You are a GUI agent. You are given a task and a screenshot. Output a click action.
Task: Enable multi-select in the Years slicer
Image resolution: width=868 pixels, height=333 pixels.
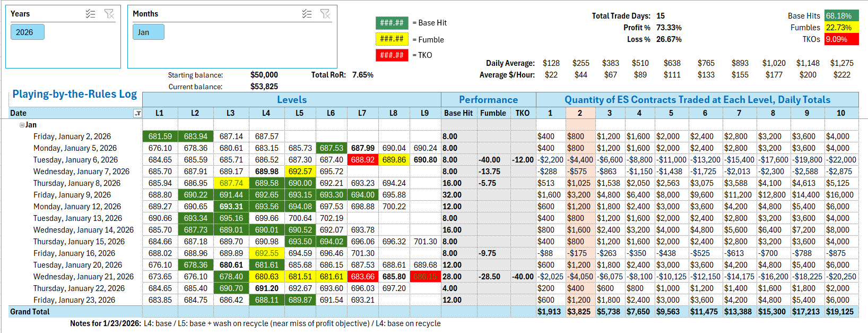point(90,14)
